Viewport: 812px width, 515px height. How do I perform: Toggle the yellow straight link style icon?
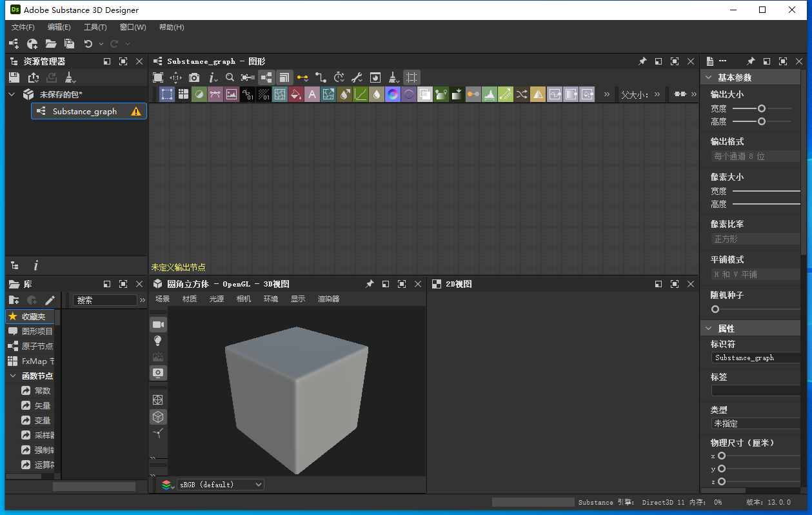click(302, 77)
